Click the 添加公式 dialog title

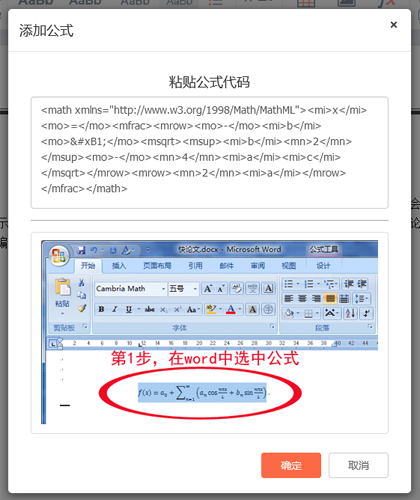point(46,31)
